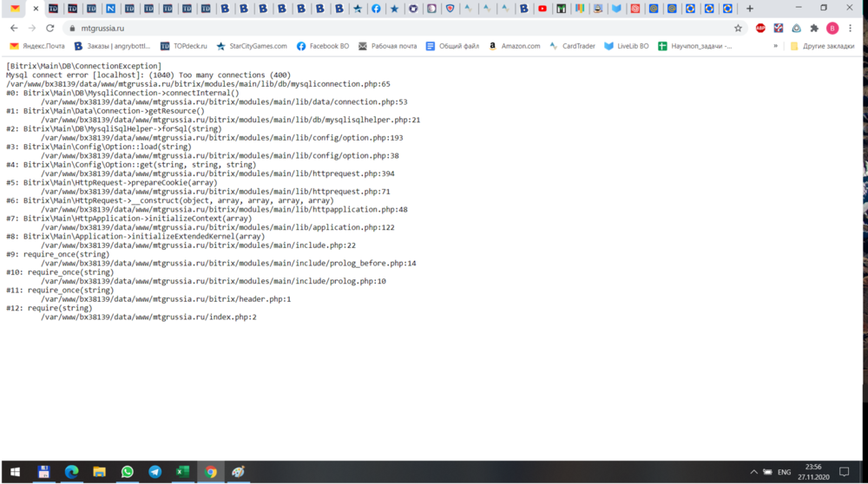868x484 pixels.
Task: Switch to the Facebook tab
Action: (x=376, y=9)
